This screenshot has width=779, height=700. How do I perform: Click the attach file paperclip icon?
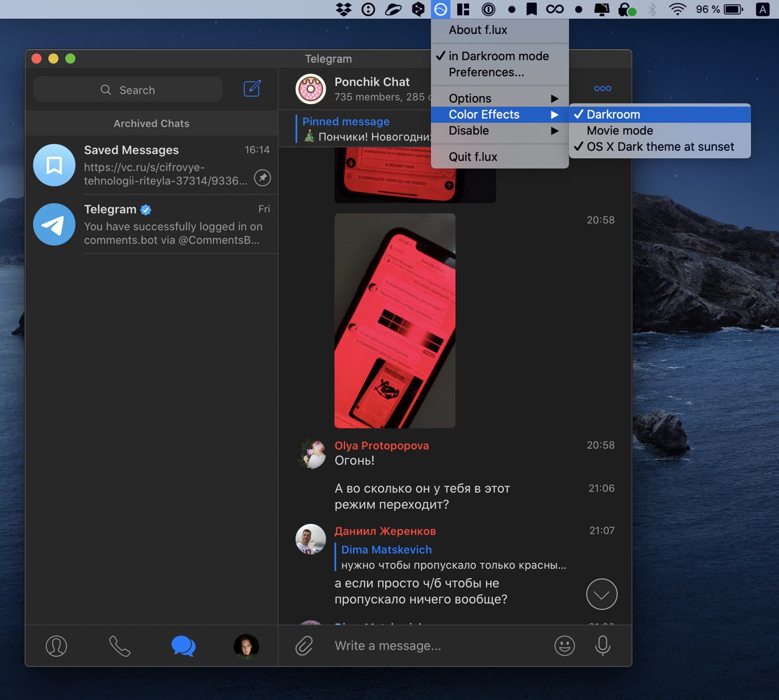click(304, 646)
